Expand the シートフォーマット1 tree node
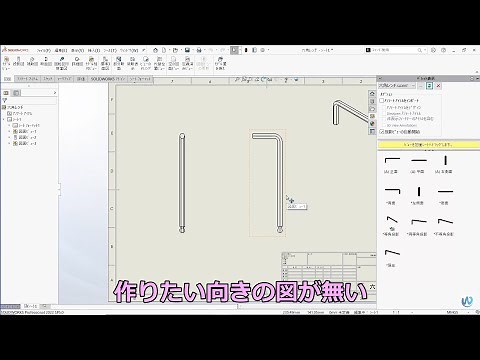Viewport: 480px width, 360px height. pyautogui.click(x=9, y=125)
